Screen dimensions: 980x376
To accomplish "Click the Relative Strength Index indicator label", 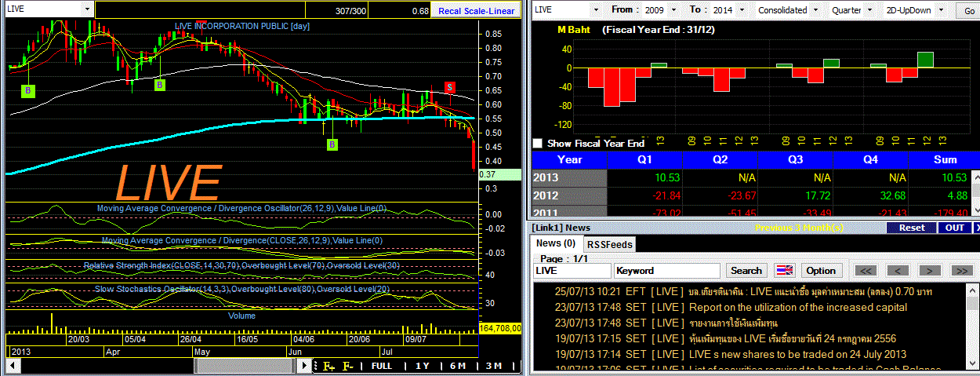I will tap(242, 266).
